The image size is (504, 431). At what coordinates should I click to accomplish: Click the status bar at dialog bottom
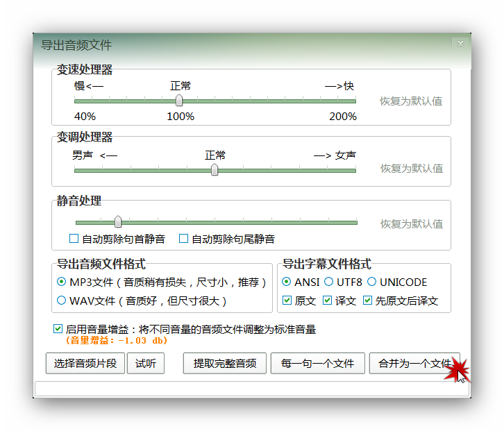coord(252,389)
